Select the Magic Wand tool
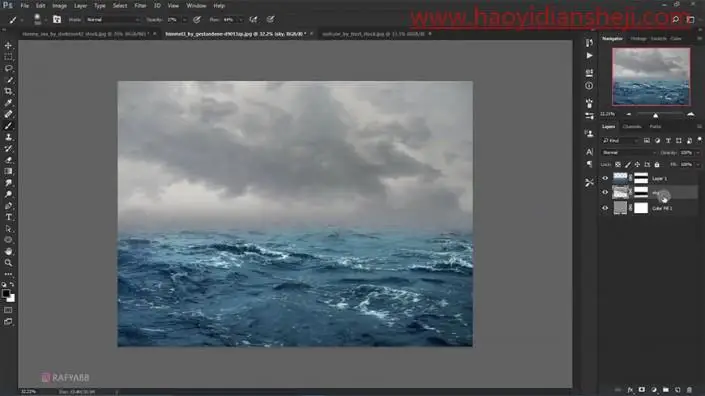 [x=8, y=80]
